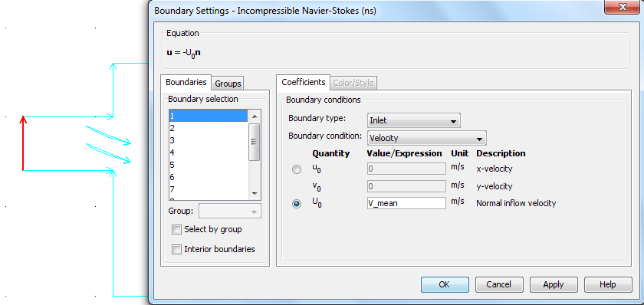Select the u0 x-velocity radio button

click(x=297, y=169)
